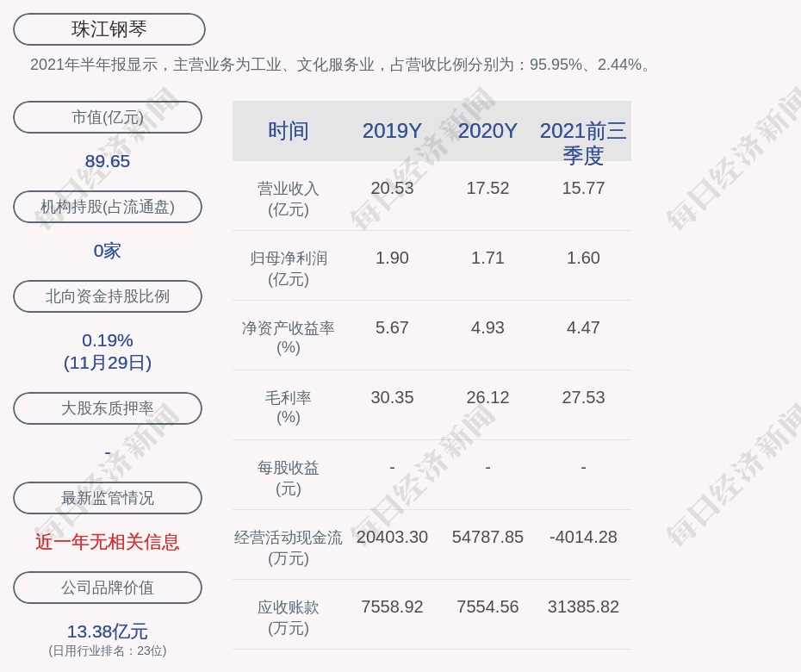Select the 机构持股(占流通盘) pill
This screenshot has width=801, height=672.
(108, 207)
